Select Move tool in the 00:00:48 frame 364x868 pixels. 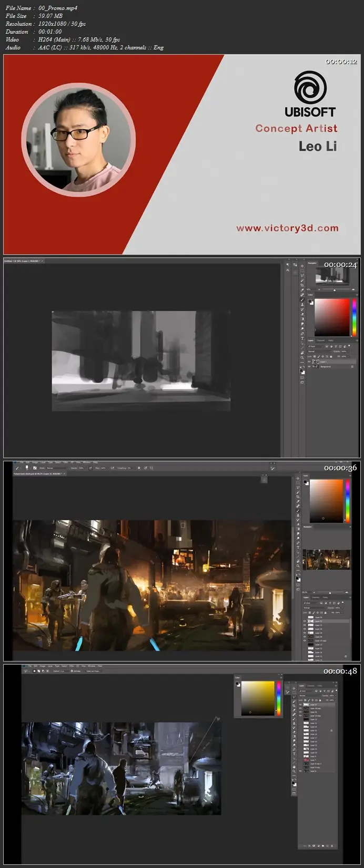(x=294, y=688)
